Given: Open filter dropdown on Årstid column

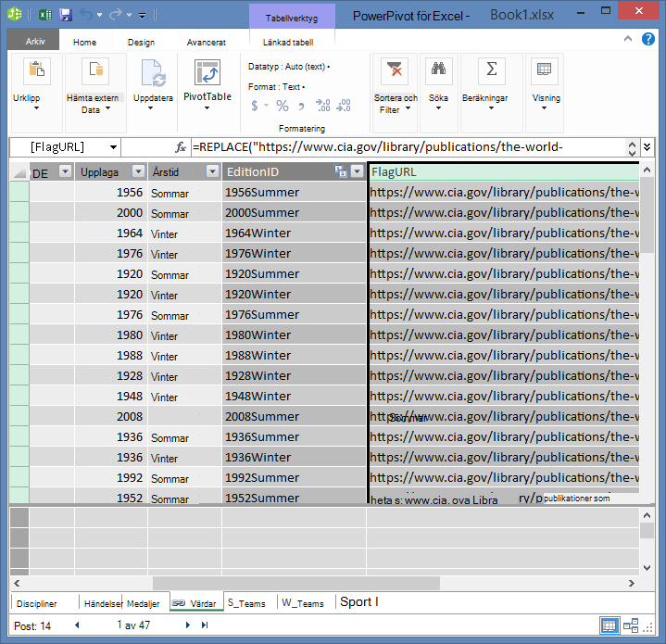Looking at the screenshot, I should tap(212, 171).
